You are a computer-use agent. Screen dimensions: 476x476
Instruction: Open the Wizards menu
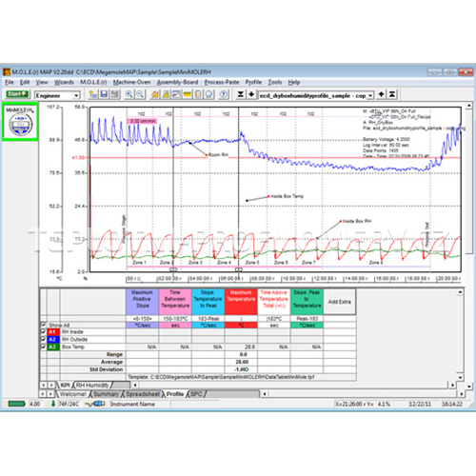tap(64, 82)
